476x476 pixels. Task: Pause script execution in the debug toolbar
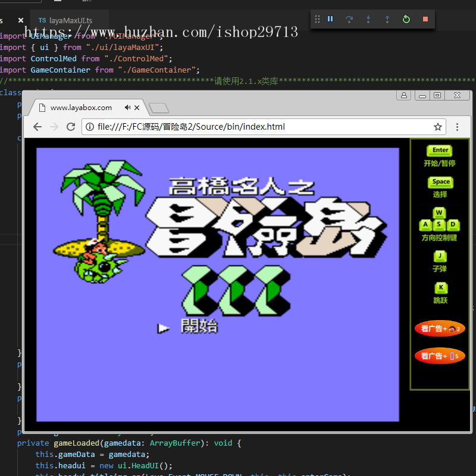click(330, 18)
